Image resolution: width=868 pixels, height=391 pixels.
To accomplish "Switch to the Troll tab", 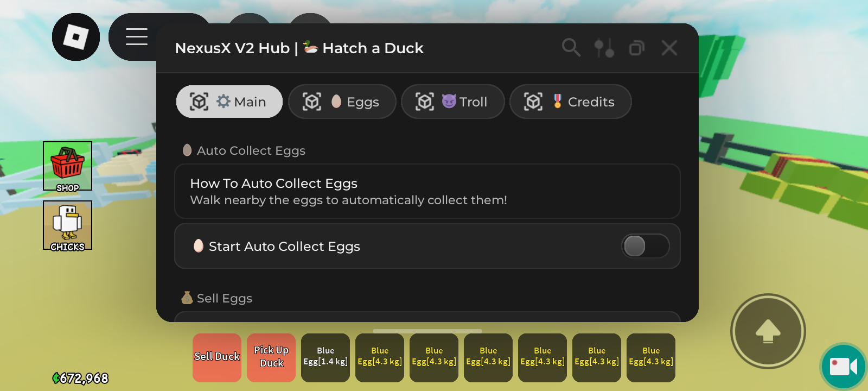I will pos(452,102).
